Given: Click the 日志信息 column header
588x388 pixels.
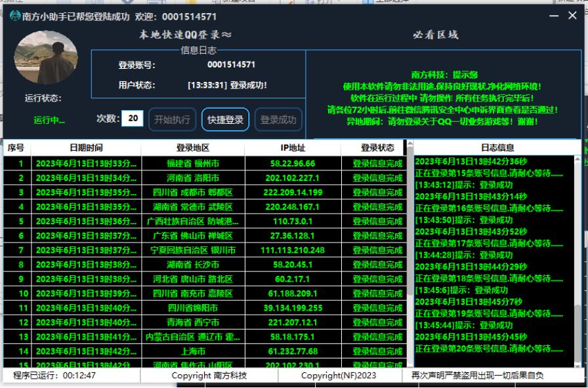Looking at the screenshot, I should pyautogui.click(x=497, y=147).
